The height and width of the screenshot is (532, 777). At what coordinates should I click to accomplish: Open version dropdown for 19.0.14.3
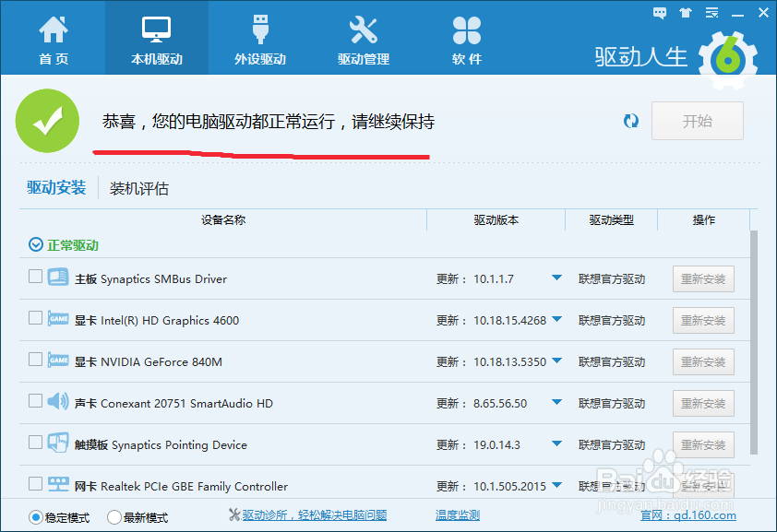556,443
